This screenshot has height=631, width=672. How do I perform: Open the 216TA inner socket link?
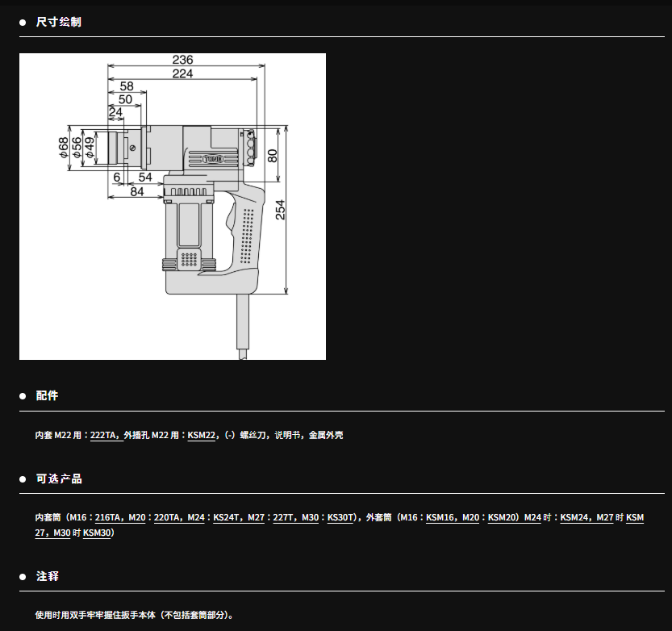(x=107, y=517)
